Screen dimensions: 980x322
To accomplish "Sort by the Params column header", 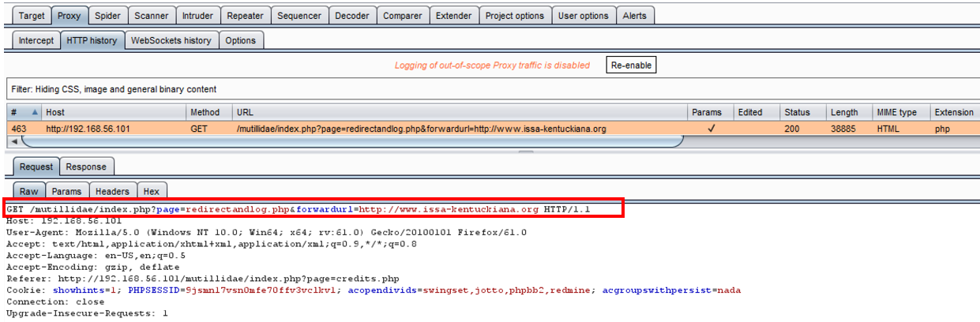I will coord(709,112).
